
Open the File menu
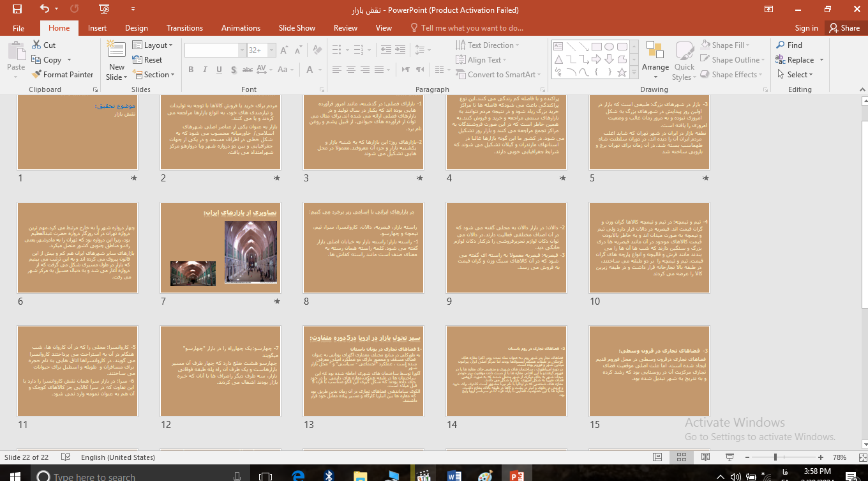pos(19,28)
